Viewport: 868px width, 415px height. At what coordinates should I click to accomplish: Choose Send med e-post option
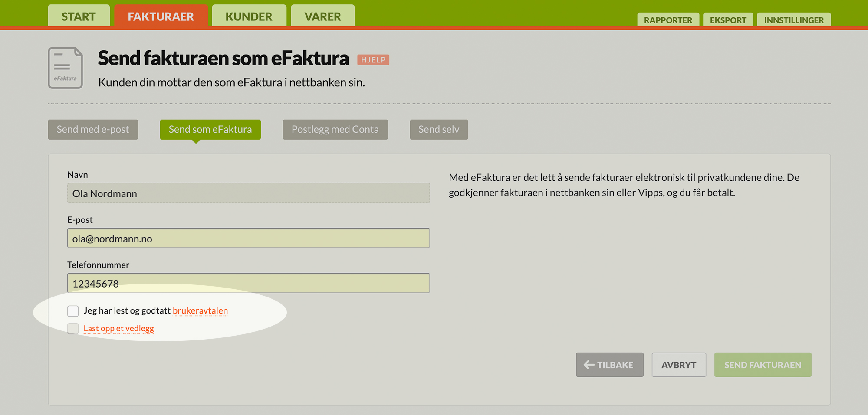93,130
